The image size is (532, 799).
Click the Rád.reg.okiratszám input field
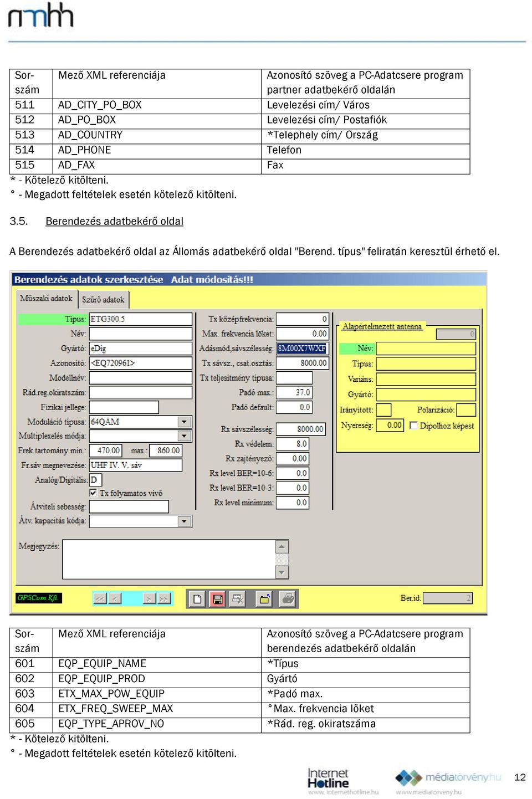point(141,393)
